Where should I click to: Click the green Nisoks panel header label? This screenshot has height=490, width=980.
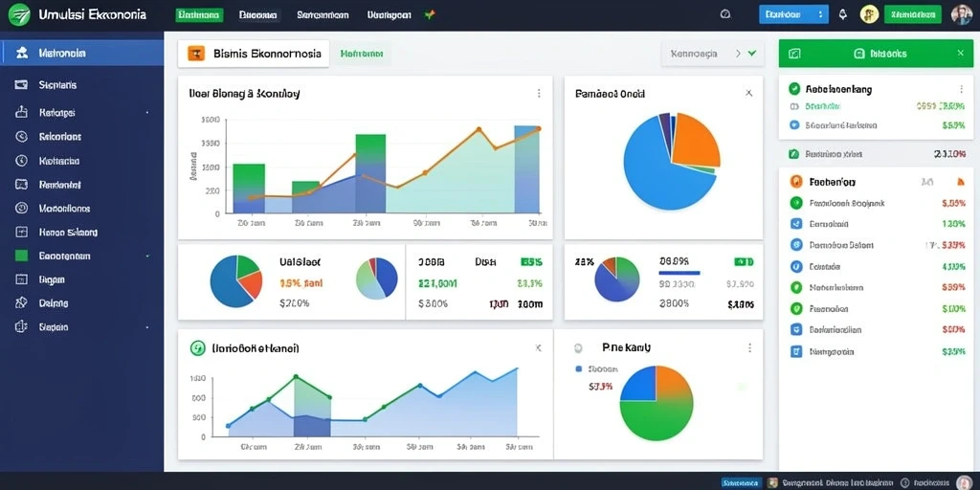point(881,54)
